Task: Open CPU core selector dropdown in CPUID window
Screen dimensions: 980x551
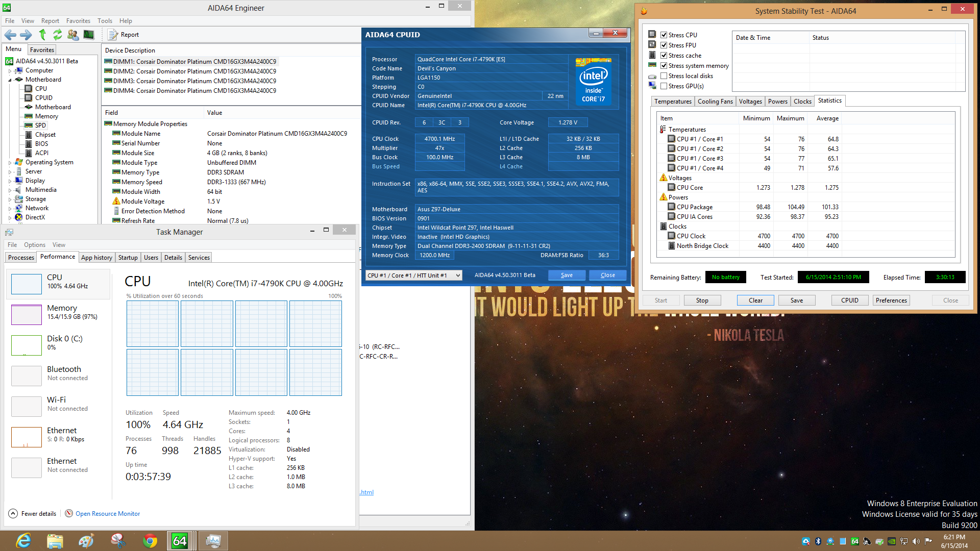Action: (414, 275)
